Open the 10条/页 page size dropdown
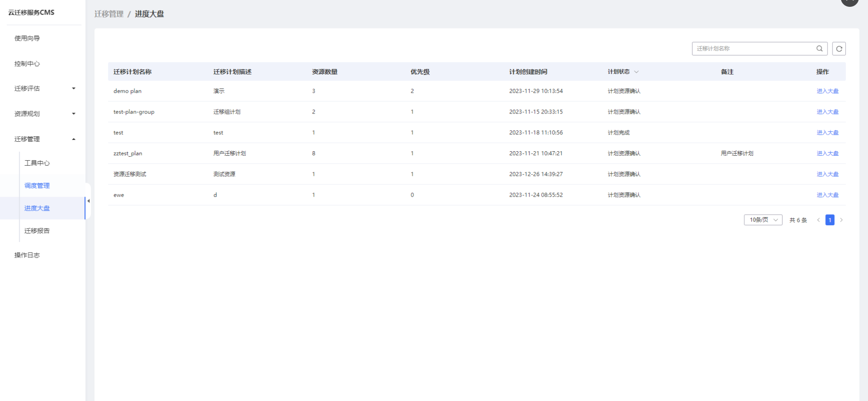868x401 pixels. click(x=763, y=220)
